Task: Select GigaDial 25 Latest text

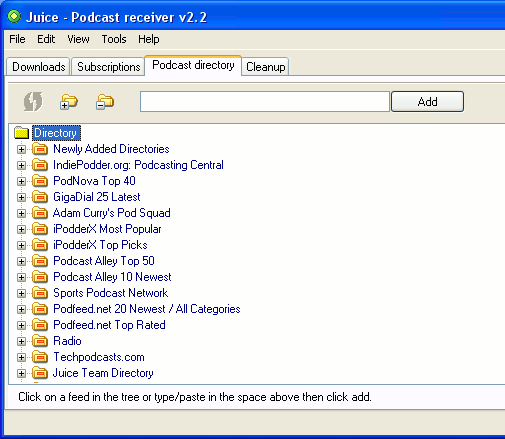Action: 97,197
